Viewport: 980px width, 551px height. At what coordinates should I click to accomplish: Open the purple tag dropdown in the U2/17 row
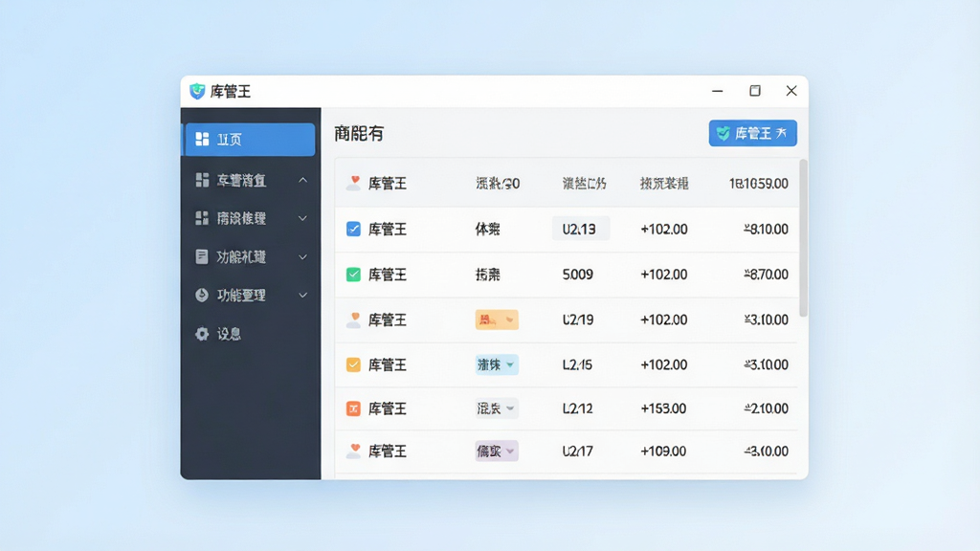pyautogui.click(x=497, y=452)
